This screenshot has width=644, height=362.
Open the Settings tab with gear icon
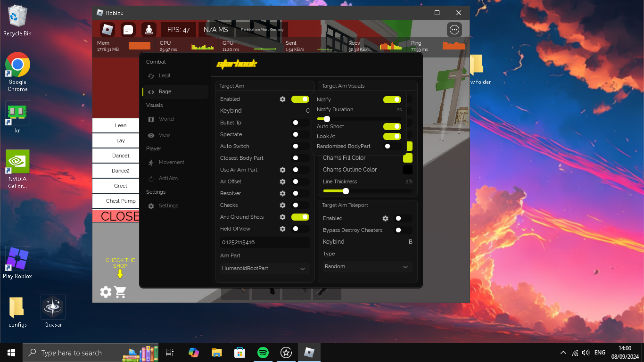pos(175,206)
